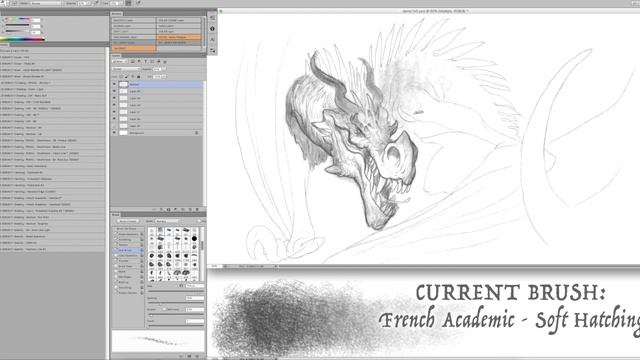
Task: Click the Size input field in Brush panel
Action: 195,286
